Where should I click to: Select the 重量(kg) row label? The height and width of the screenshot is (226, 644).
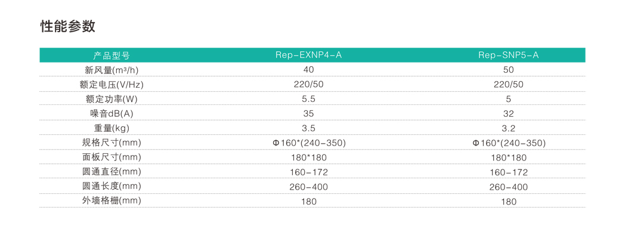112,128
